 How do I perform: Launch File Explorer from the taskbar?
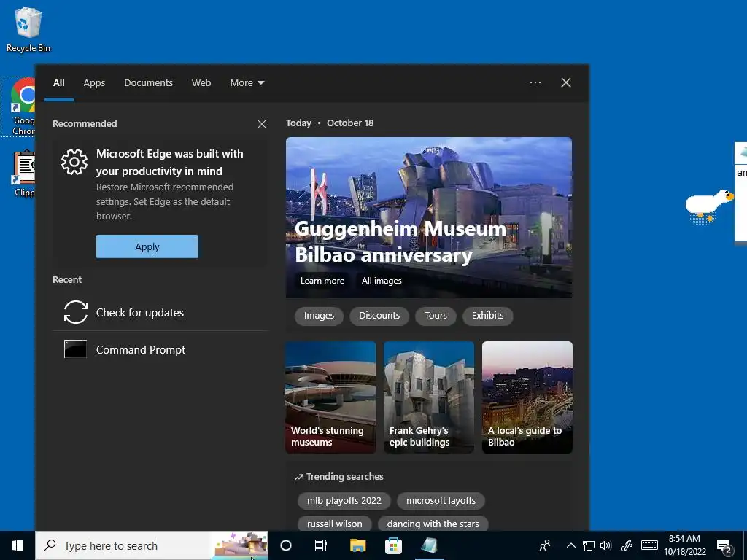[x=357, y=545]
